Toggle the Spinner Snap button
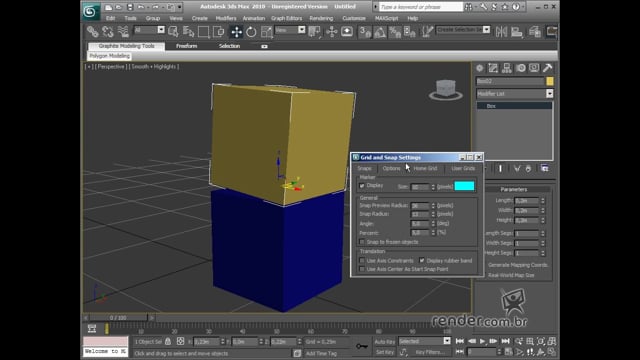 410,31
